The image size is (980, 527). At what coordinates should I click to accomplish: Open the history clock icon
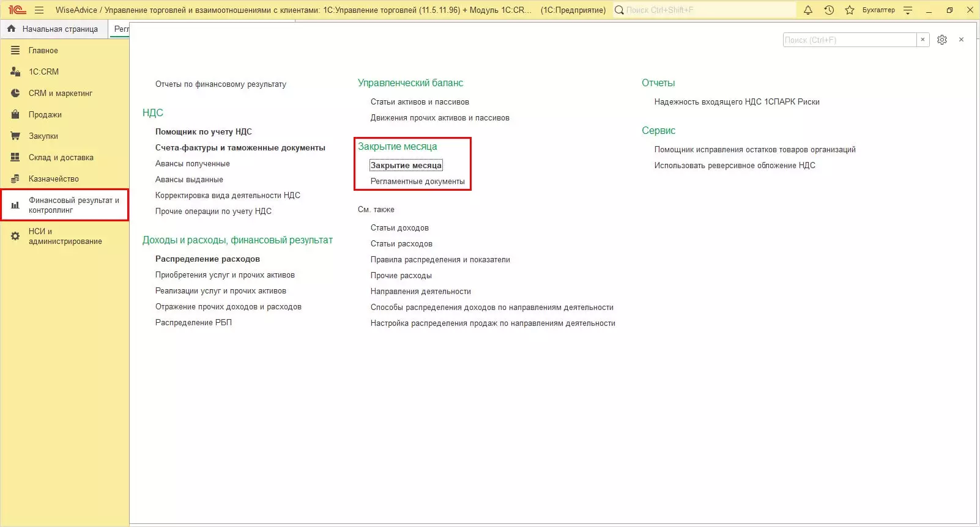[x=829, y=10]
